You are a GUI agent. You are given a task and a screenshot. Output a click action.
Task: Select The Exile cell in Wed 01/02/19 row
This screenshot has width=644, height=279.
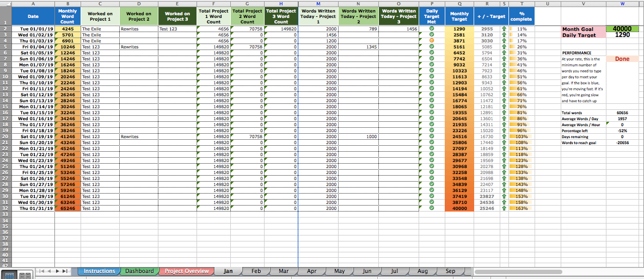pos(100,35)
